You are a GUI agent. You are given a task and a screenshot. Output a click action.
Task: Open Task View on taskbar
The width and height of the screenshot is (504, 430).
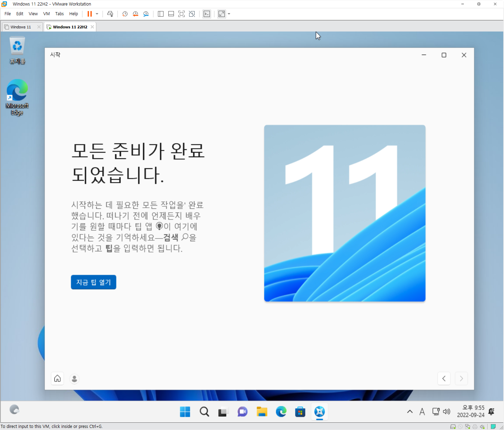[x=223, y=412]
